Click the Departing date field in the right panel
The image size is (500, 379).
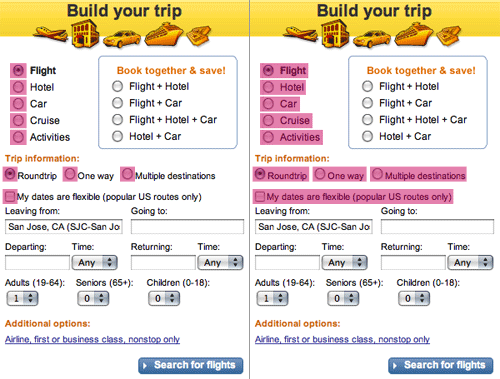pyautogui.click(x=287, y=263)
